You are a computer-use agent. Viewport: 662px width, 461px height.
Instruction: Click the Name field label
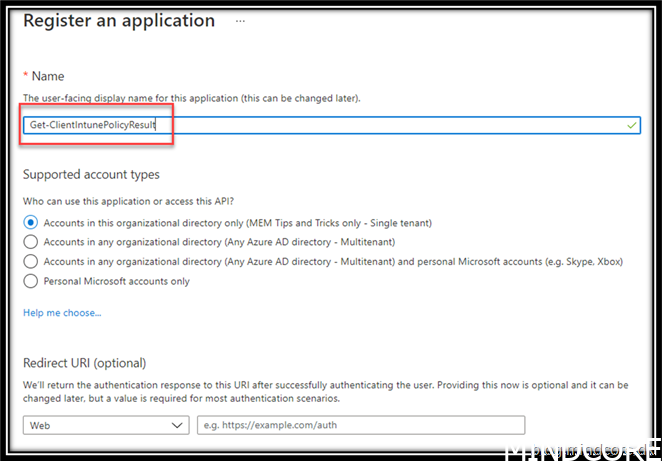47,76
